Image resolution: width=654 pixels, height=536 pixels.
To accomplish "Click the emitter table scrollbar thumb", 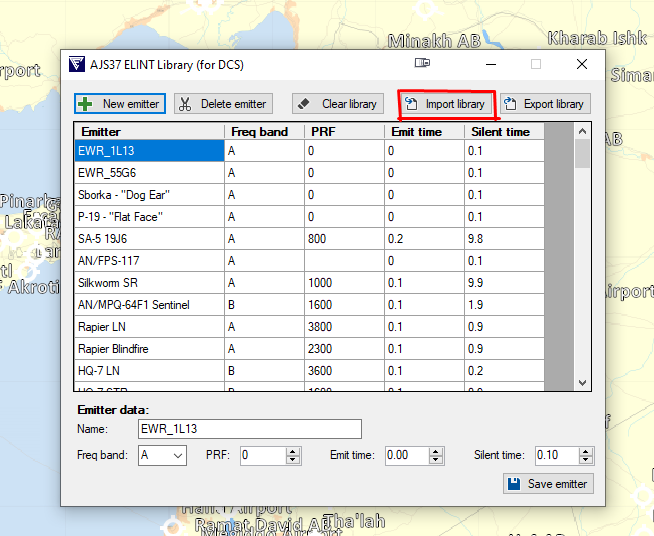I will [x=582, y=154].
